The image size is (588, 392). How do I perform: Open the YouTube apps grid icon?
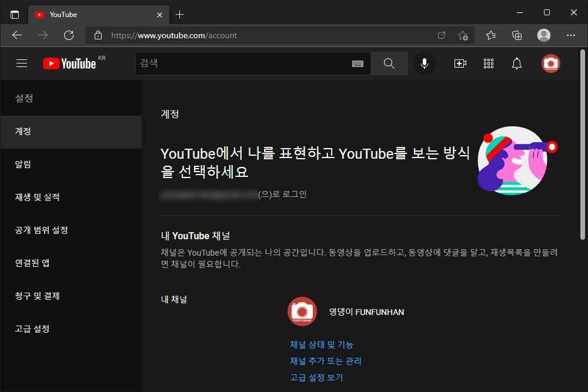[489, 63]
